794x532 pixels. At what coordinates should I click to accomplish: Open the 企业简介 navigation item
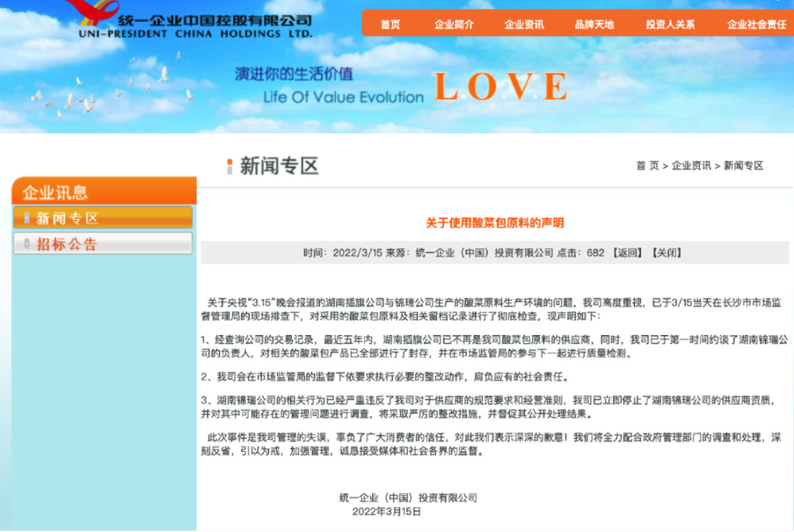coord(454,24)
